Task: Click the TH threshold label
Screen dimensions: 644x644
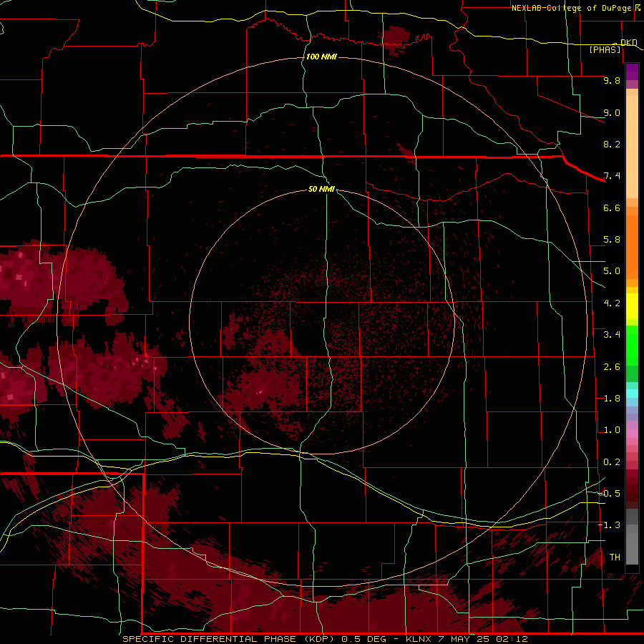Action: click(615, 557)
